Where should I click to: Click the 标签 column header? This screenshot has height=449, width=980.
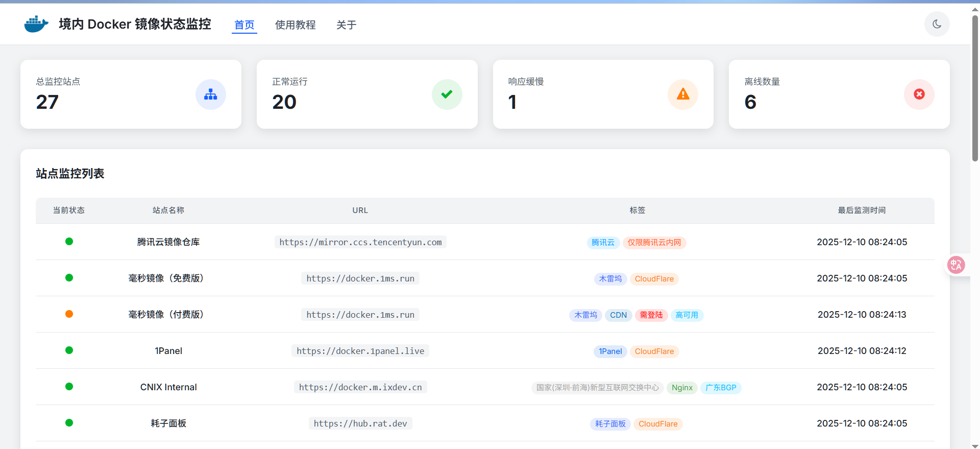pos(637,210)
